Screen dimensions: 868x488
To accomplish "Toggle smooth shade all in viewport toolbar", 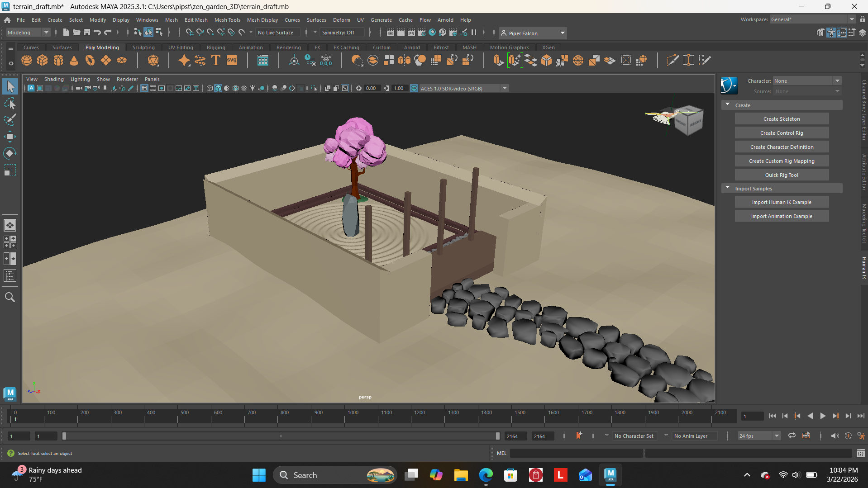I will (218, 88).
